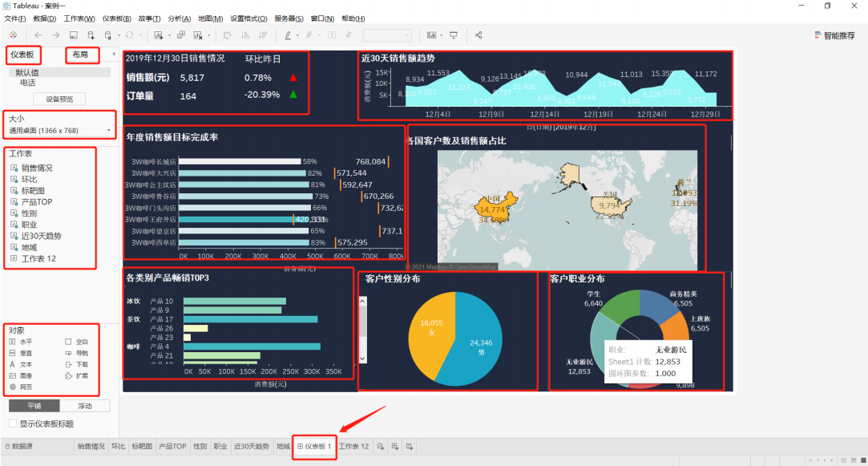868x466 pixels.
Task: Open the highlight pen dropdown arrow
Action: coord(298,35)
